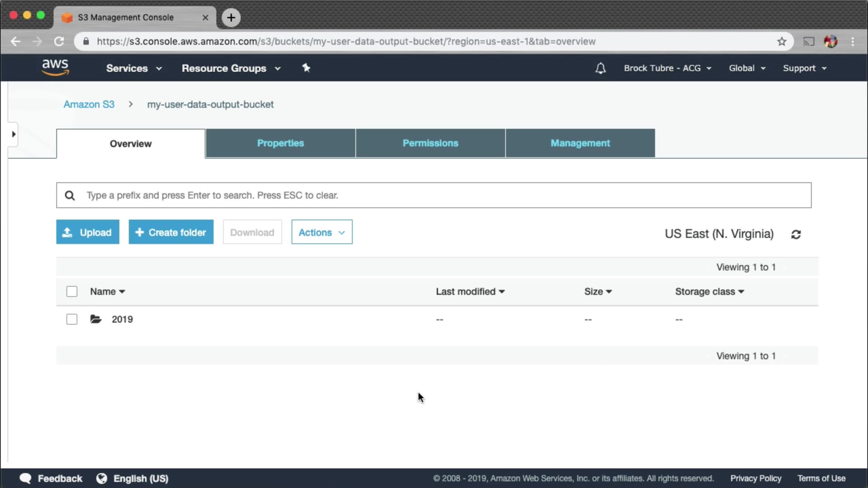
Task: Refresh bucket list using circular arrows icon
Action: (x=796, y=234)
